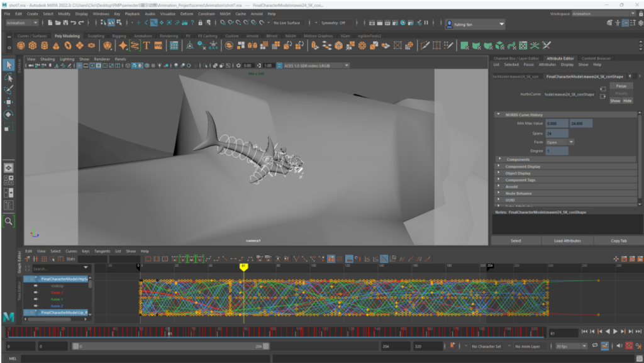
Task: Click the SVG import shelf icon
Action: [157, 46]
